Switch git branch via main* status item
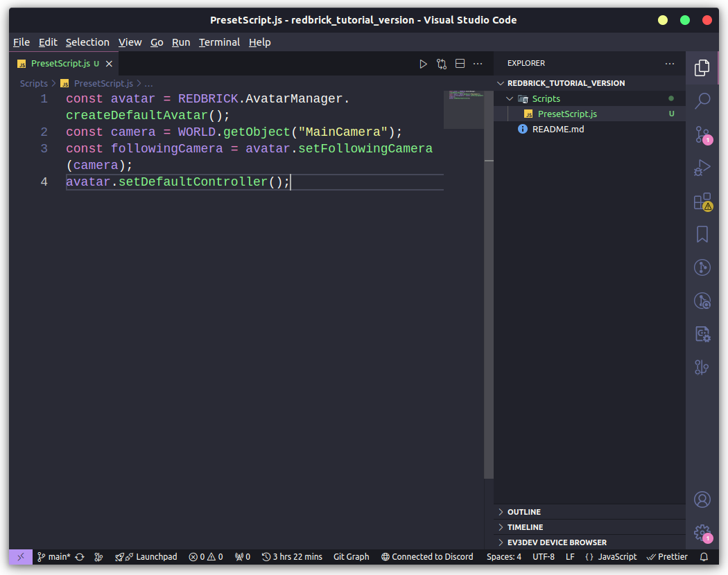The height and width of the screenshot is (575, 728). point(54,556)
